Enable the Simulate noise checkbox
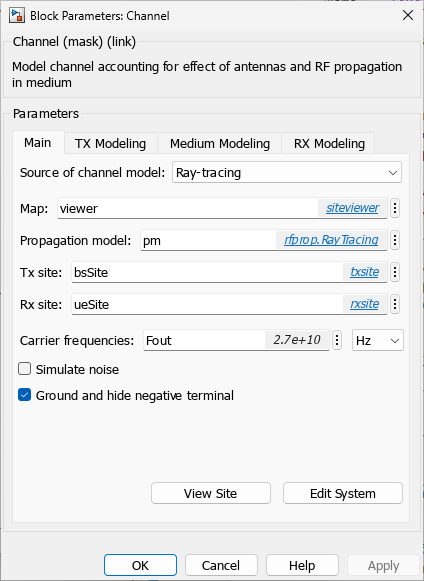 pos(24,369)
